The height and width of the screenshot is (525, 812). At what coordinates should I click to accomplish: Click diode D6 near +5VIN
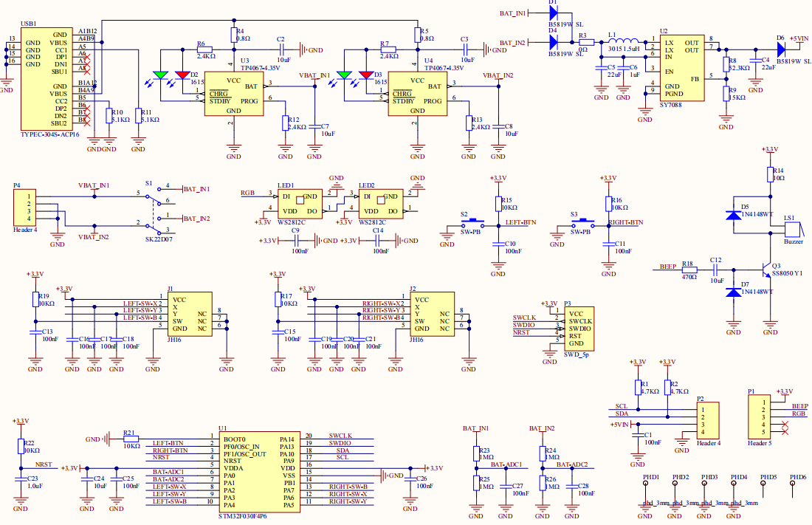click(781, 49)
